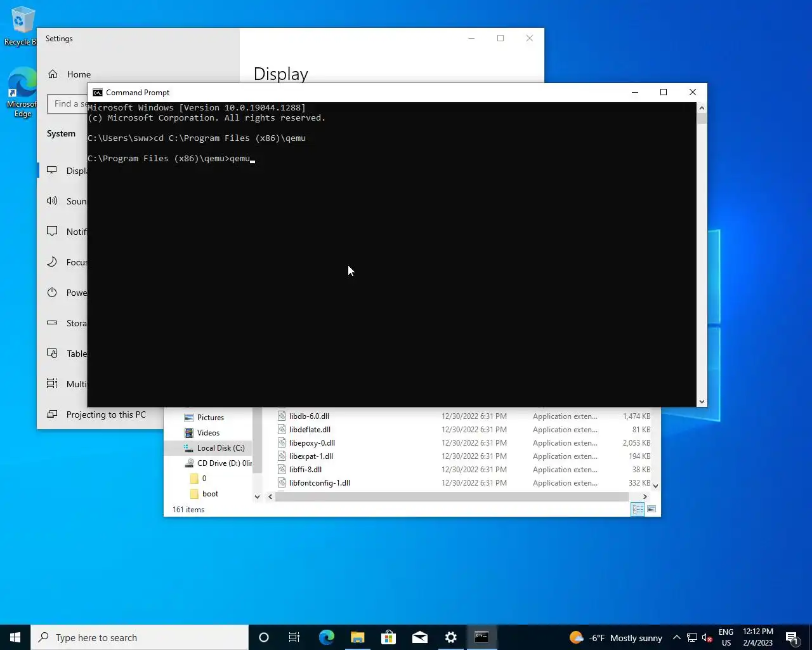Select Local Disk (C:) in Explorer
This screenshot has height=650, width=812.
[214, 448]
